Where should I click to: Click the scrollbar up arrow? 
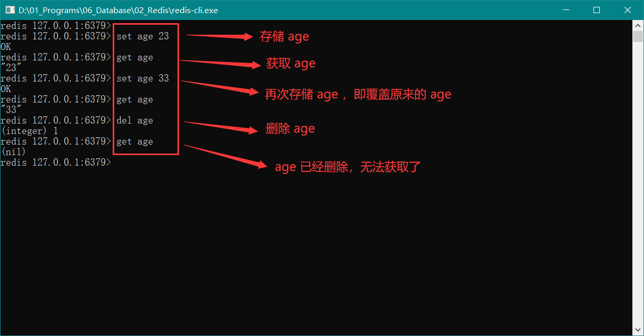tap(638, 25)
